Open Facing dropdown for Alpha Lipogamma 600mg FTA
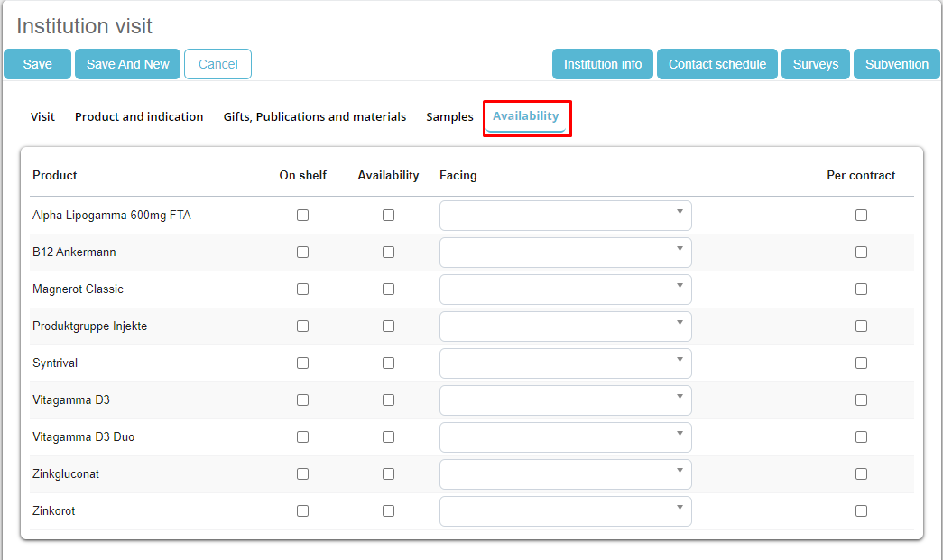Viewport: 943px width, 560px height. tap(565, 216)
